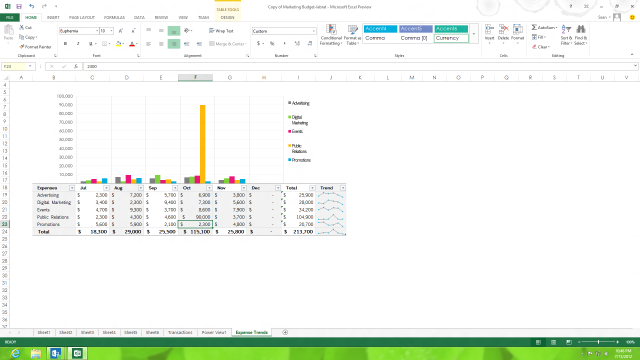
Task: Click the Delete cells icon
Action: (503, 29)
